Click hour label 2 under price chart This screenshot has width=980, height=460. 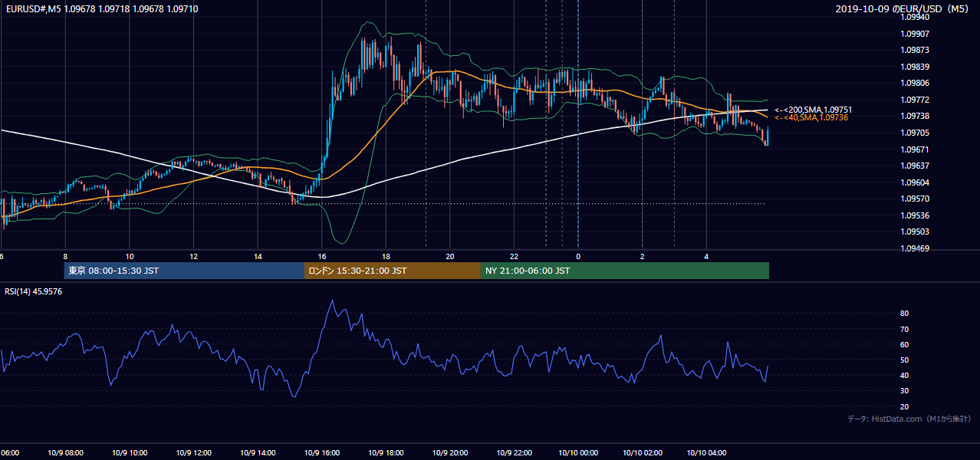point(642,257)
